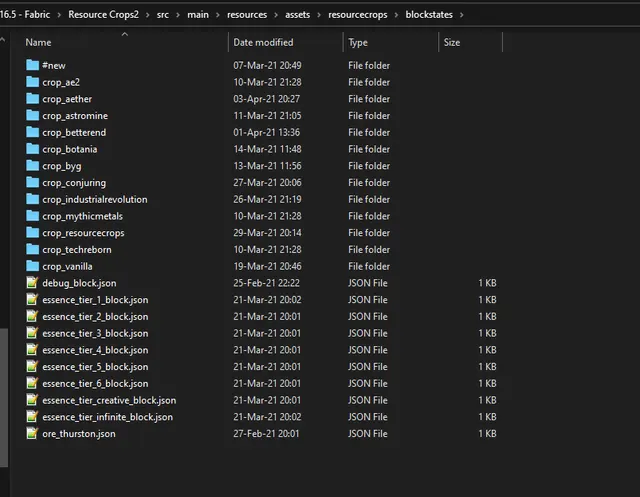Navigate to Resource Crops2 in breadcrumb

103,15
